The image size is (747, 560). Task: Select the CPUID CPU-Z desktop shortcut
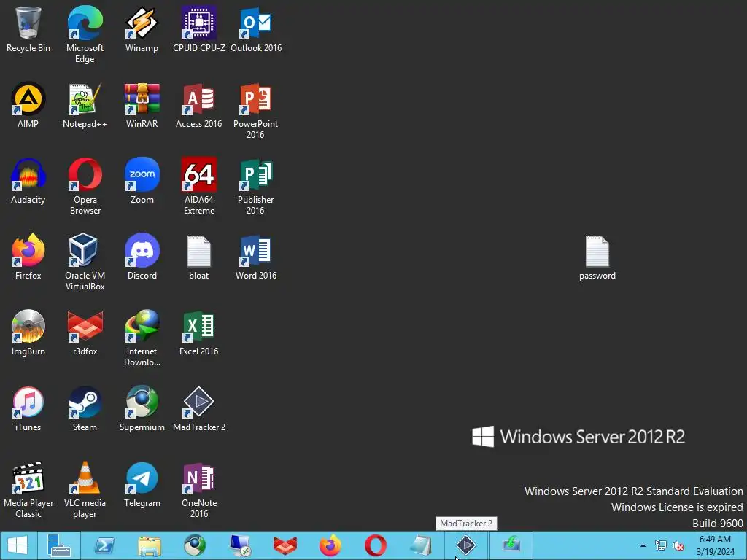[x=198, y=29]
